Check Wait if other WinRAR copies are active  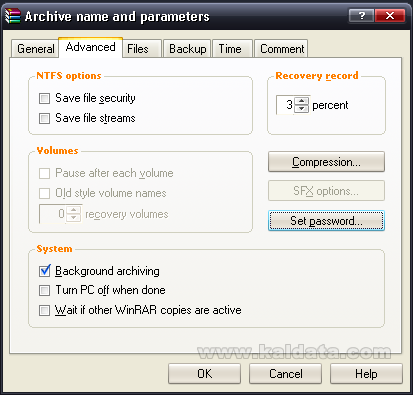click(x=44, y=310)
